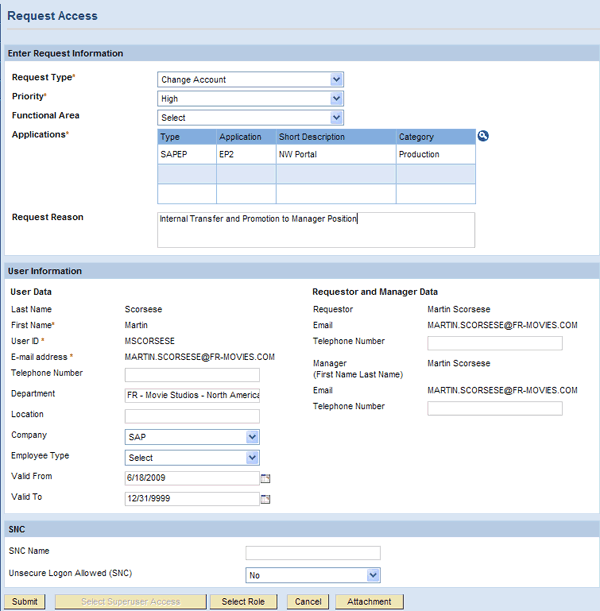Focus the Department input field
600x611 pixels.
pos(192,395)
